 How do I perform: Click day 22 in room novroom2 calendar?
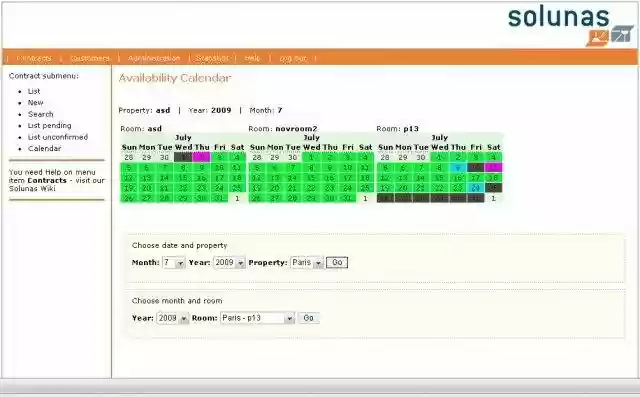pos(311,188)
